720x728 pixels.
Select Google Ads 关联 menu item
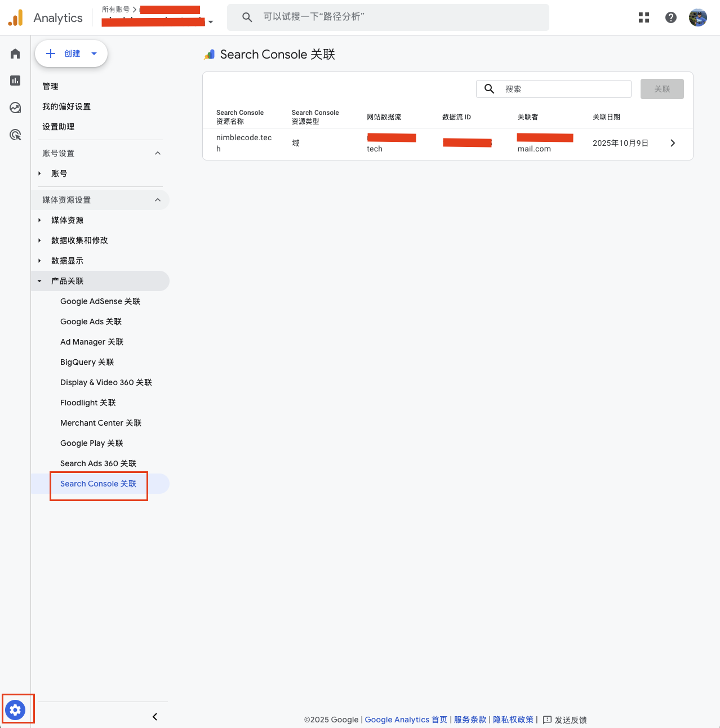tap(91, 321)
